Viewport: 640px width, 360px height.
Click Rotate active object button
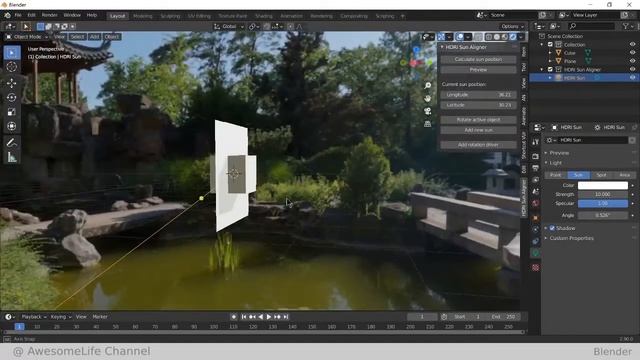(x=478, y=120)
